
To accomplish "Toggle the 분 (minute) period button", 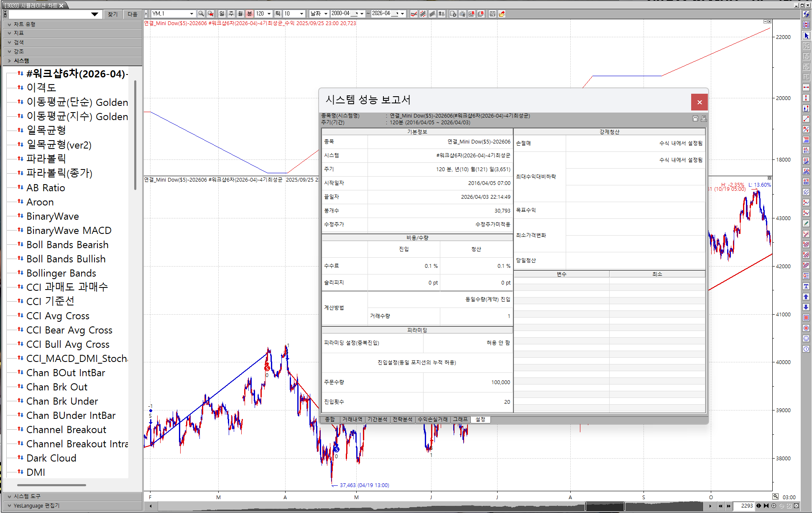I will [250, 14].
